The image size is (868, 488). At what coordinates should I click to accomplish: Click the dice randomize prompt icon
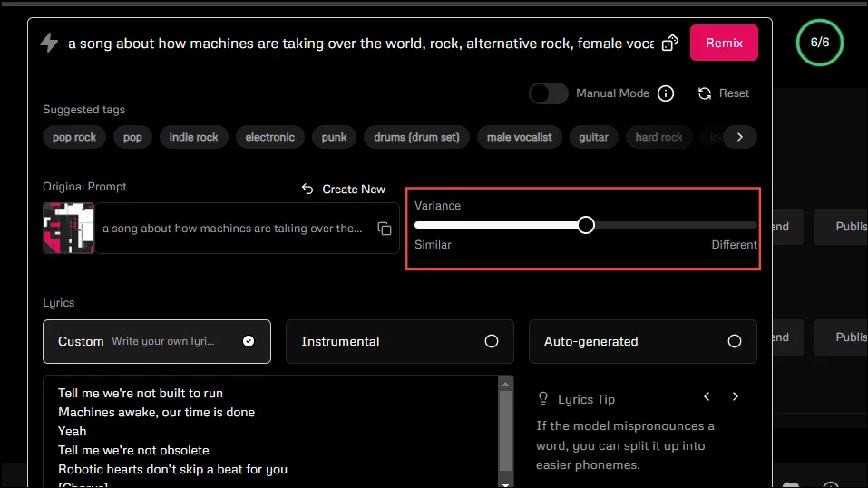click(670, 44)
